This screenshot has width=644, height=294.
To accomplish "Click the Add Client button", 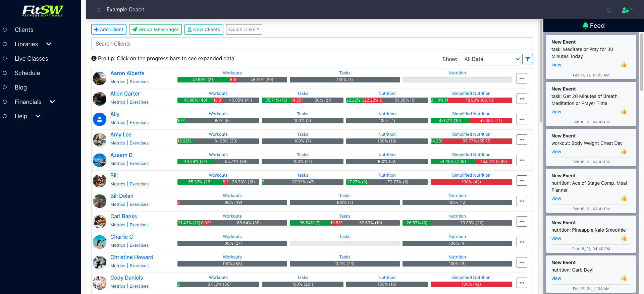I will (x=109, y=30).
